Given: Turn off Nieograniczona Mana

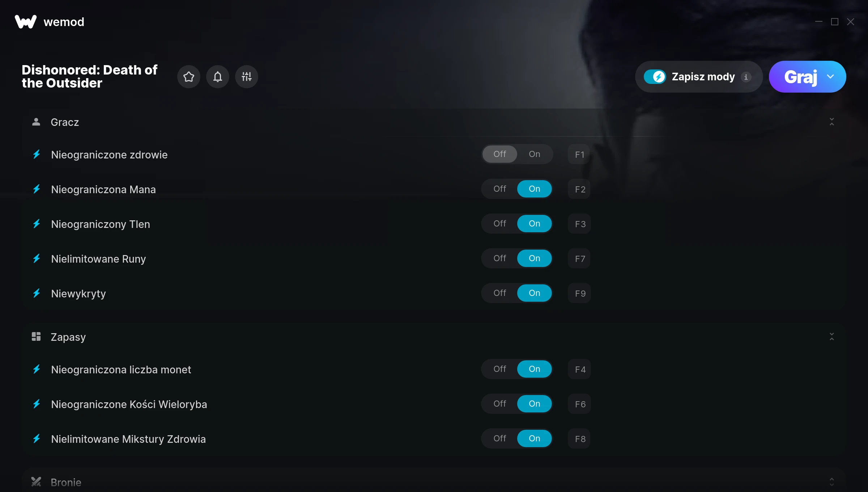Looking at the screenshot, I should (x=500, y=189).
